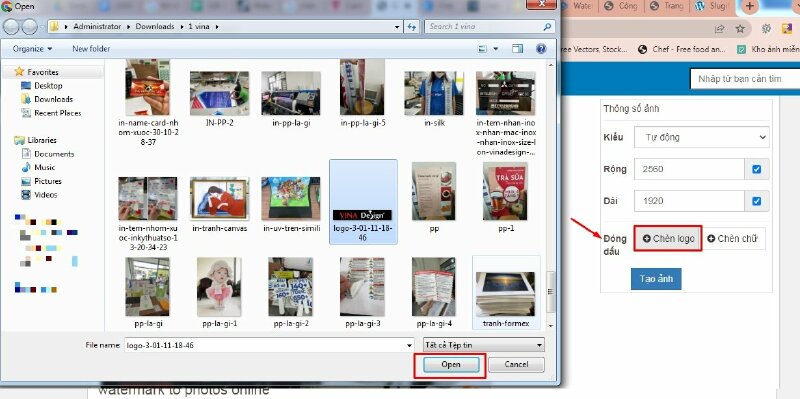The width and height of the screenshot is (800, 399).
Task: Click the Back navigation arrow in Open dialog
Action: point(11,27)
